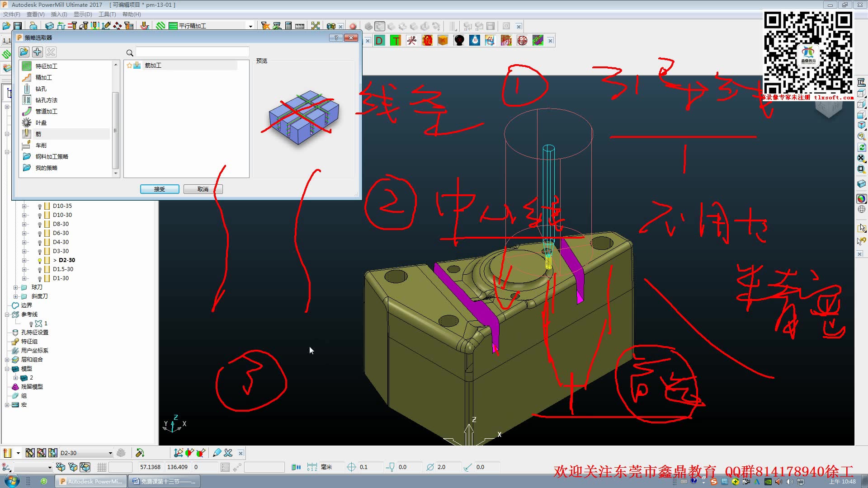Viewport: 868px width, 488px height.
Task: Expand the 球刀 folder in tree
Action: click(x=15, y=287)
